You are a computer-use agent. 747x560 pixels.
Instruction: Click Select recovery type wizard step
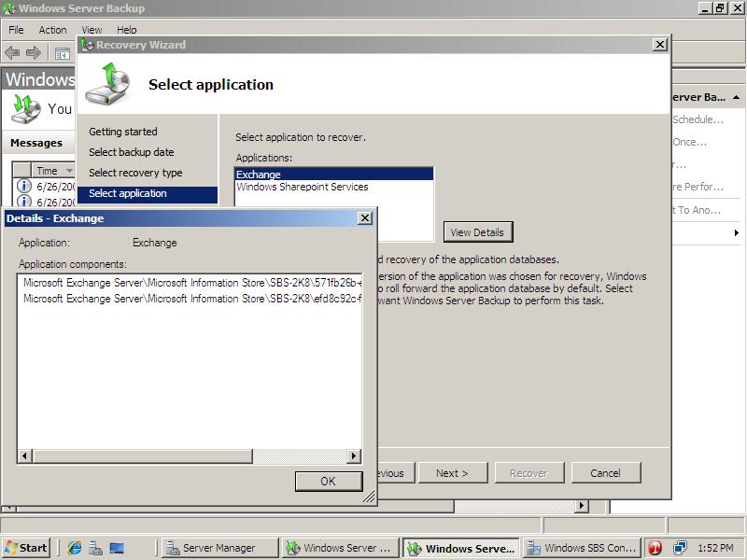tap(135, 173)
